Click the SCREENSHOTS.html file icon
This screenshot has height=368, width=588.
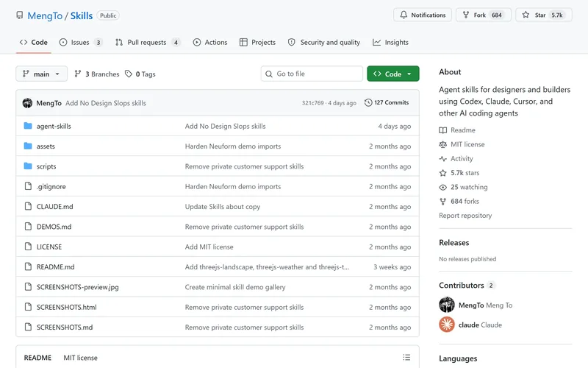click(28, 307)
